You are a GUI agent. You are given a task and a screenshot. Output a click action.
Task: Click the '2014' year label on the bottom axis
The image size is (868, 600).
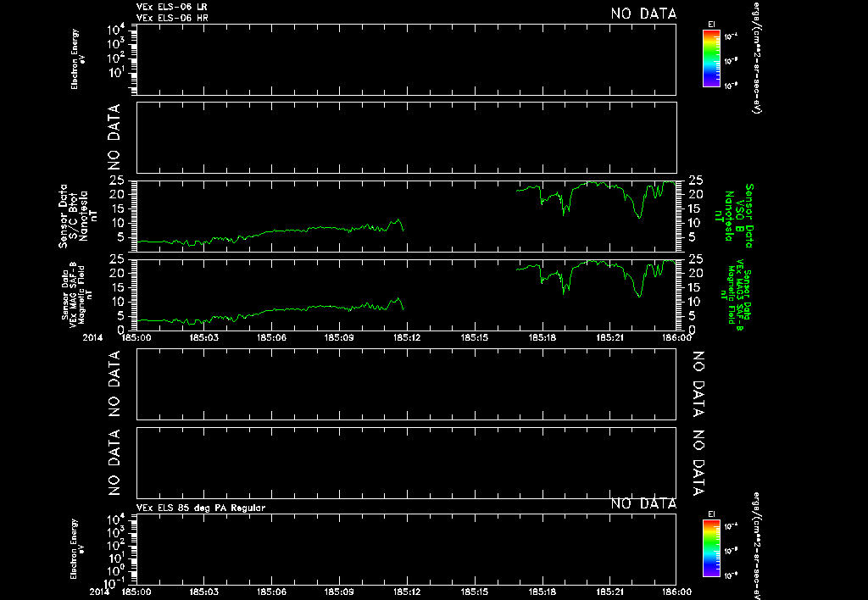[100, 592]
